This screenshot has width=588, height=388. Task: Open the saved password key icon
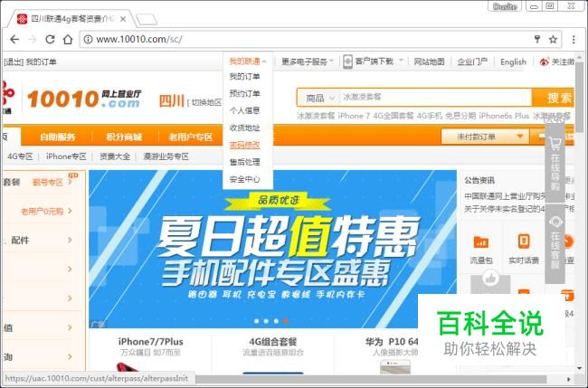point(537,39)
